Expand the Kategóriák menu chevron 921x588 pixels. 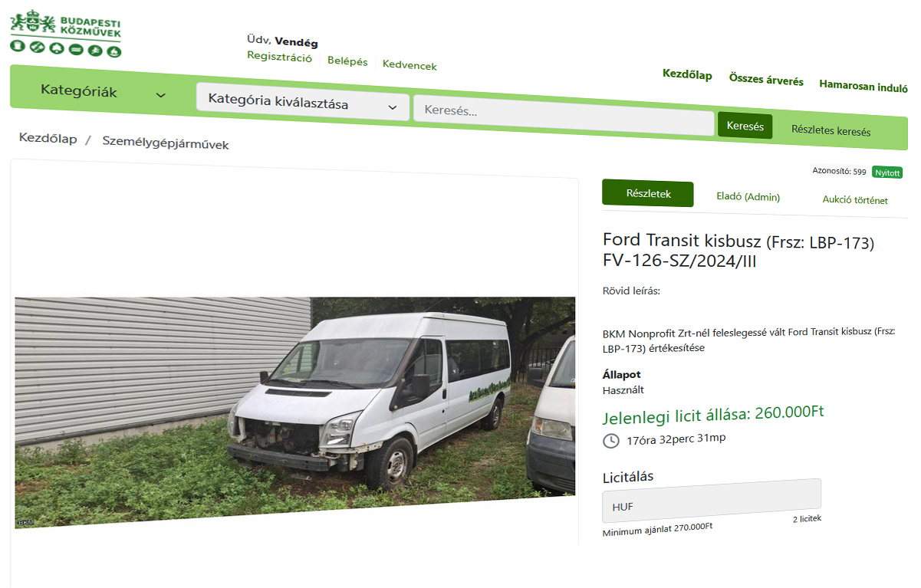click(x=161, y=95)
